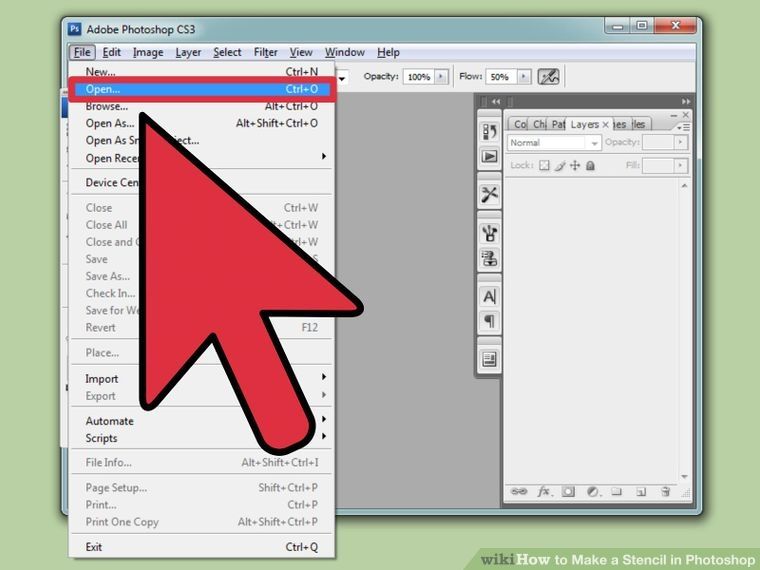Choose Open... from File menu
This screenshot has height=570, width=760.
202,89
